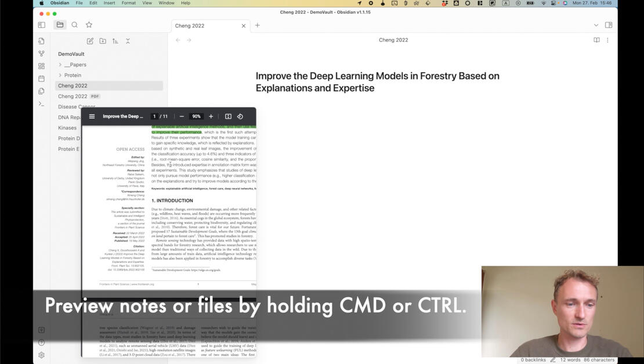Open graph view from the ribbon
The image size is (644, 364).
click(41, 53)
